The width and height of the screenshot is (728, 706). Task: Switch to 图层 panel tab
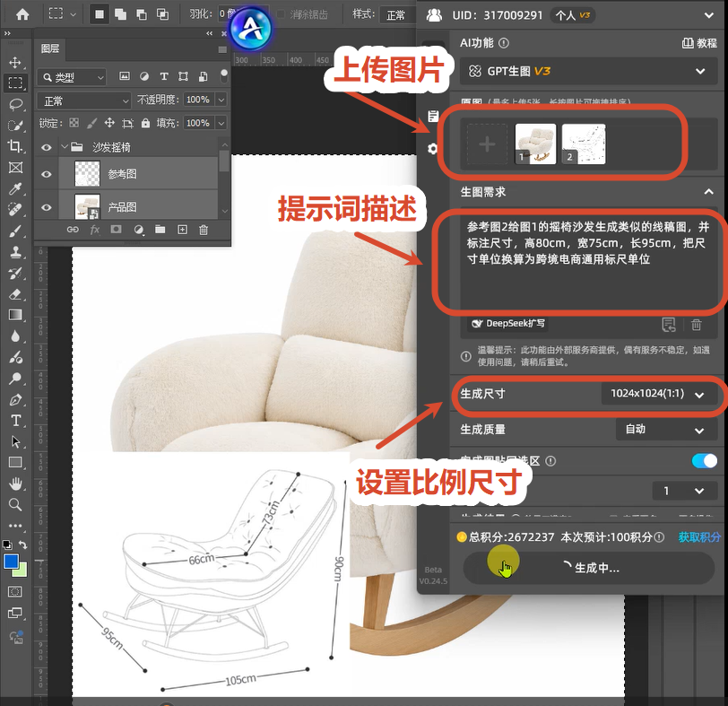[50, 48]
